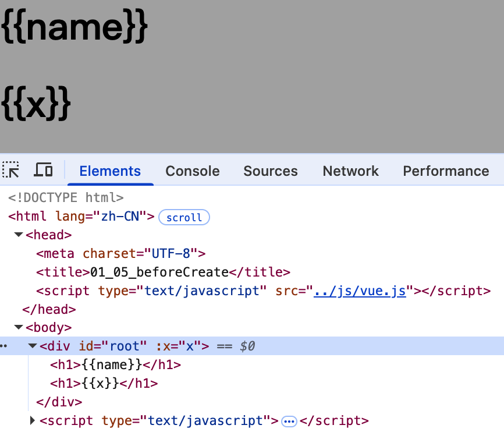Switch to the Network tab
The image size is (504, 432).
pos(351,171)
